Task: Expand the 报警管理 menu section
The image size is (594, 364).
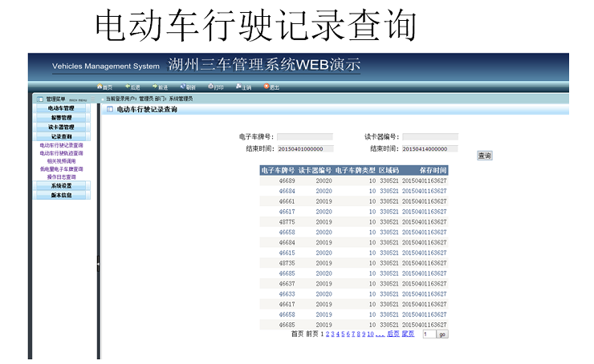Action: click(x=61, y=118)
